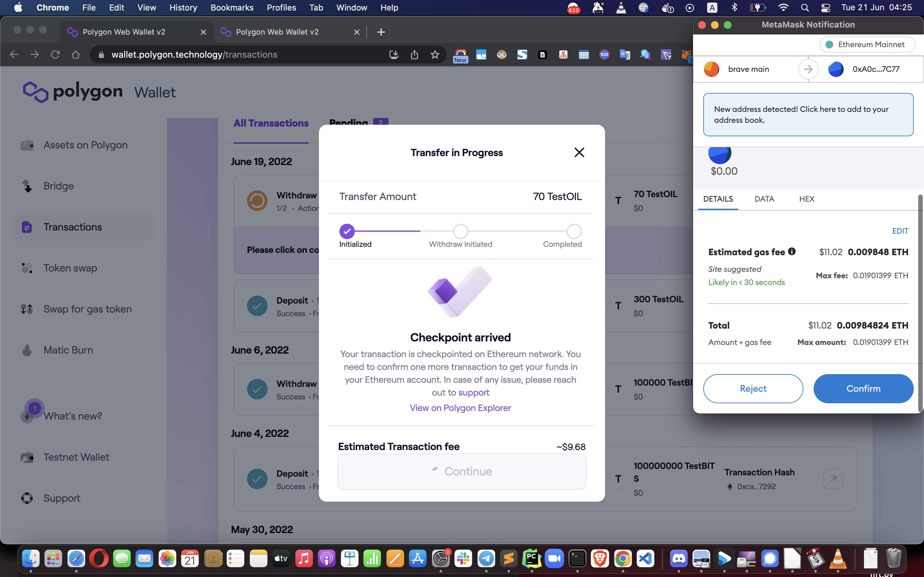Click the Completed step circle
The height and width of the screenshot is (577, 924).
pyautogui.click(x=574, y=231)
